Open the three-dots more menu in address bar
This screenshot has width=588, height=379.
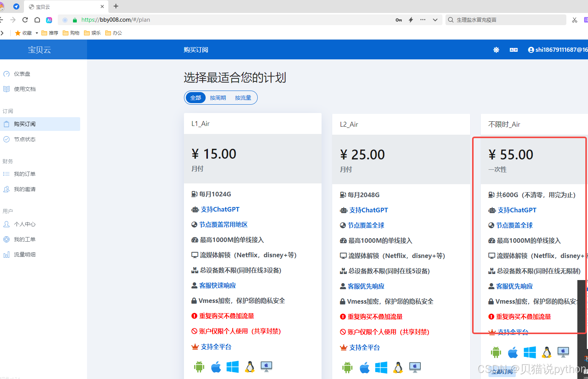pos(423,20)
